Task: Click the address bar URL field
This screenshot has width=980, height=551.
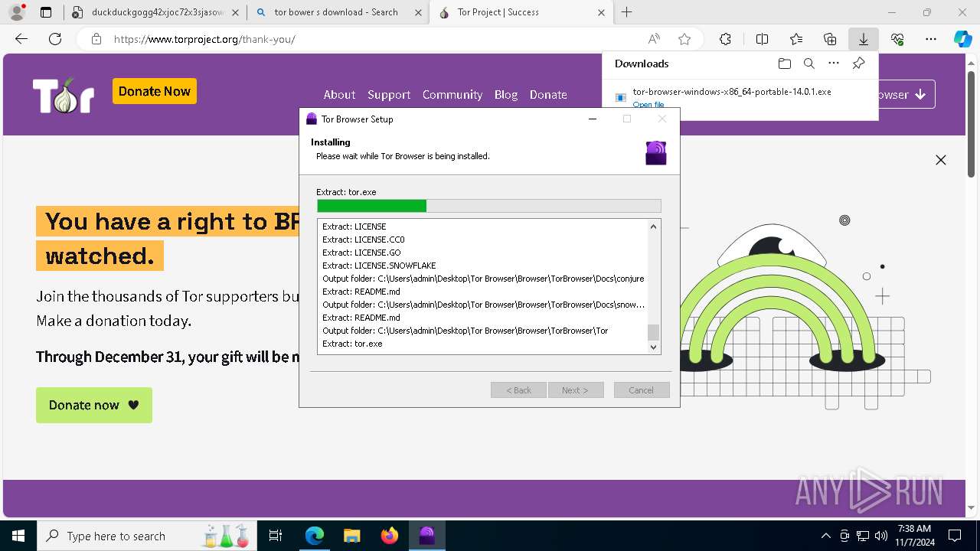Action: [375, 39]
